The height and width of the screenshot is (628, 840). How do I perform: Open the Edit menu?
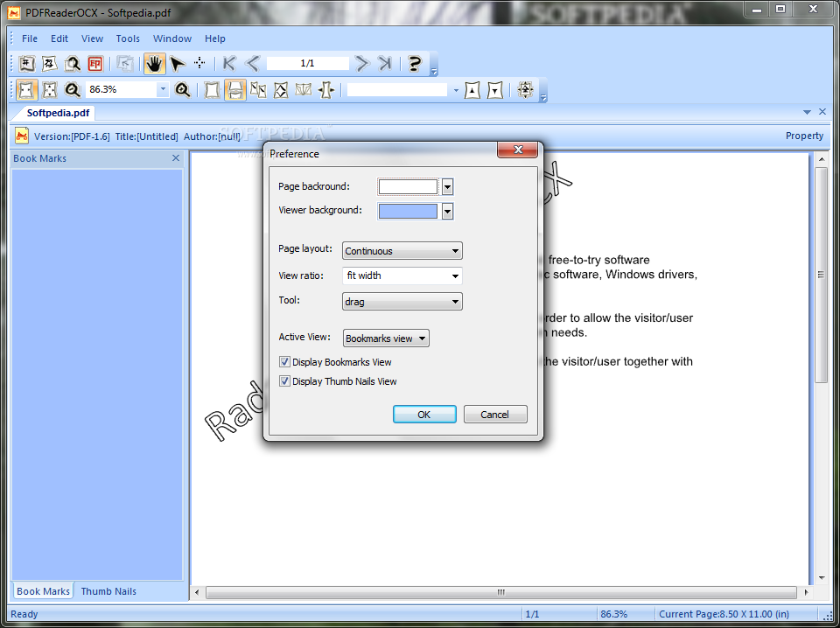[x=59, y=38]
